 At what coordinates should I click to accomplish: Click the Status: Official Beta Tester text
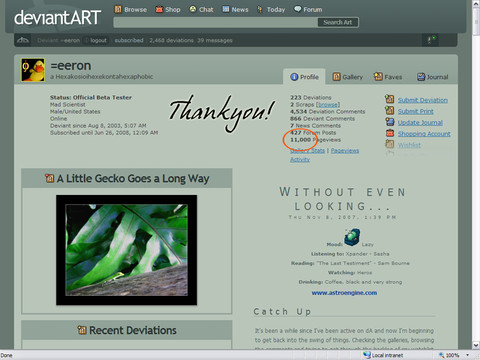tap(91, 98)
